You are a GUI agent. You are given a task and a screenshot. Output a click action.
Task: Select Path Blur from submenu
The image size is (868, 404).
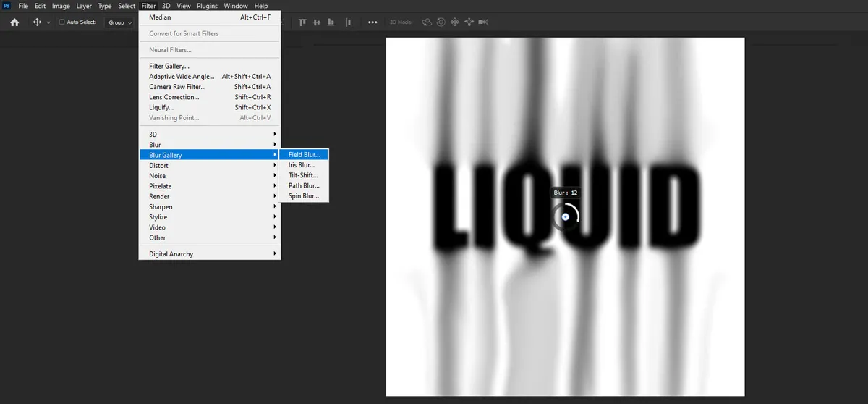[x=304, y=185]
